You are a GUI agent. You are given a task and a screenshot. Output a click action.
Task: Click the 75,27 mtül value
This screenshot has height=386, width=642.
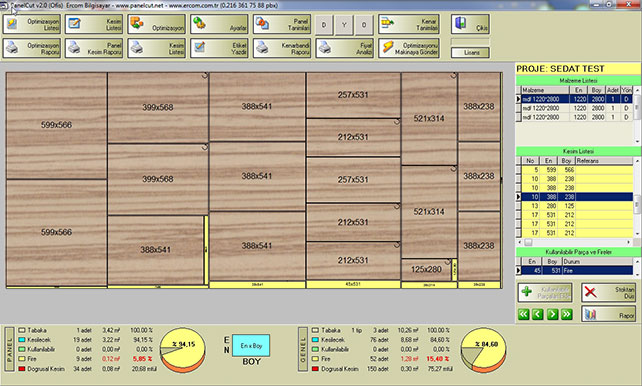click(440, 369)
